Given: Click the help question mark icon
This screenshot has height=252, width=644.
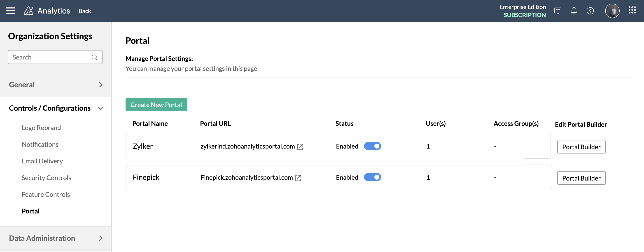Looking at the screenshot, I should [x=590, y=11].
